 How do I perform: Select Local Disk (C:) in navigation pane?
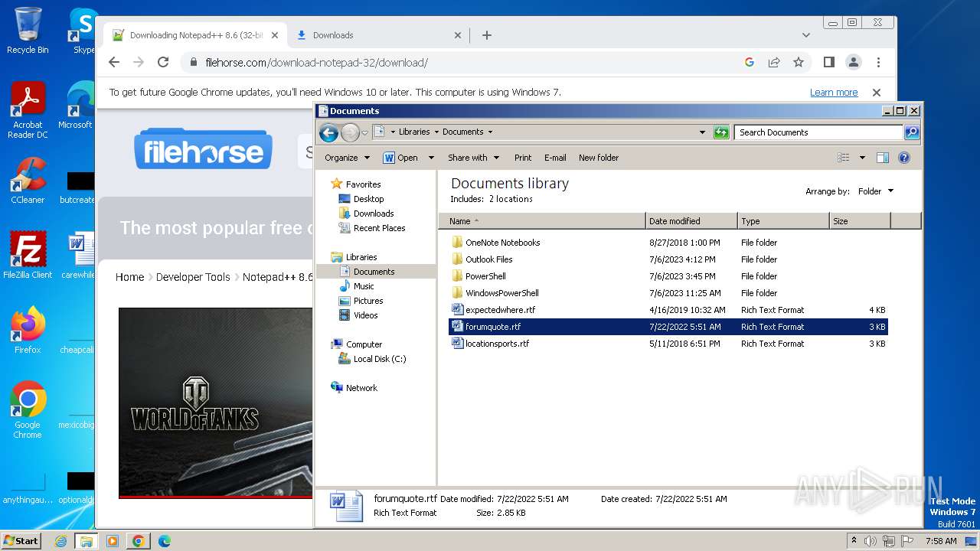click(380, 359)
